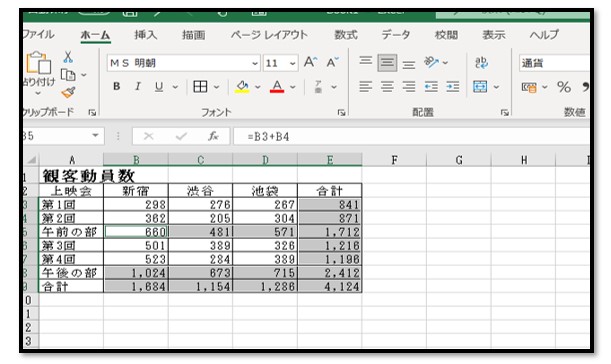
Task: Click the Cut scissors icon
Action: [68, 57]
